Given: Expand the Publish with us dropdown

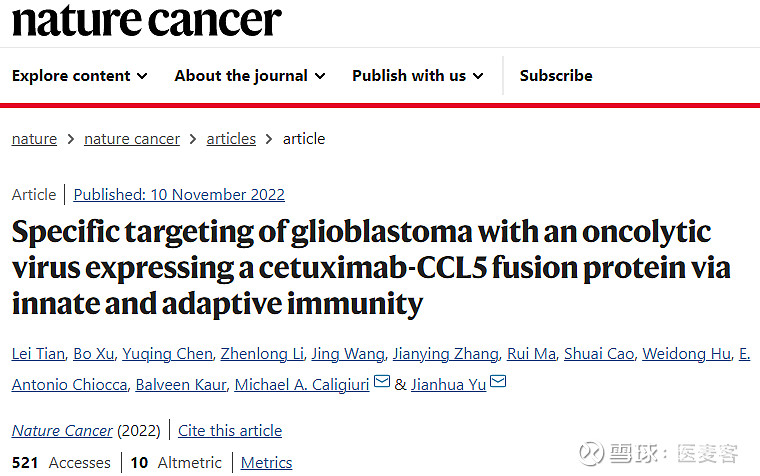Looking at the screenshot, I should point(418,76).
